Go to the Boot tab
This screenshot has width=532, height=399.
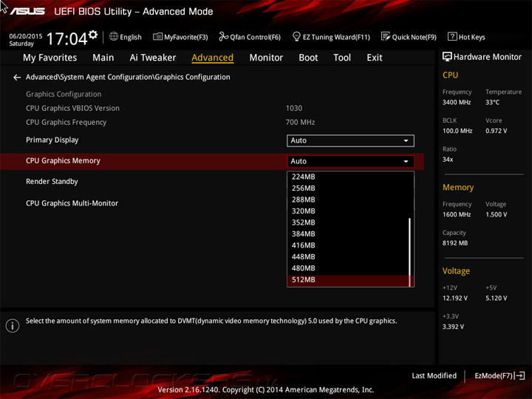(x=308, y=58)
